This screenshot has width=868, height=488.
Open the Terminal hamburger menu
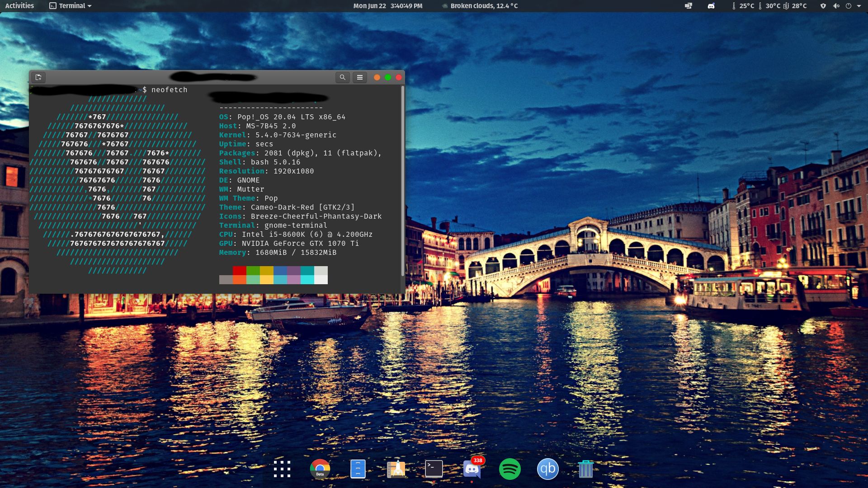(360, 77)
